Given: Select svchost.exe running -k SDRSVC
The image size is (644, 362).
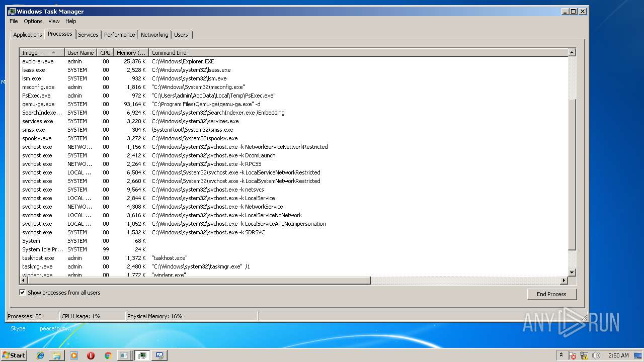Looking at the screenshot, I should 293,232.
